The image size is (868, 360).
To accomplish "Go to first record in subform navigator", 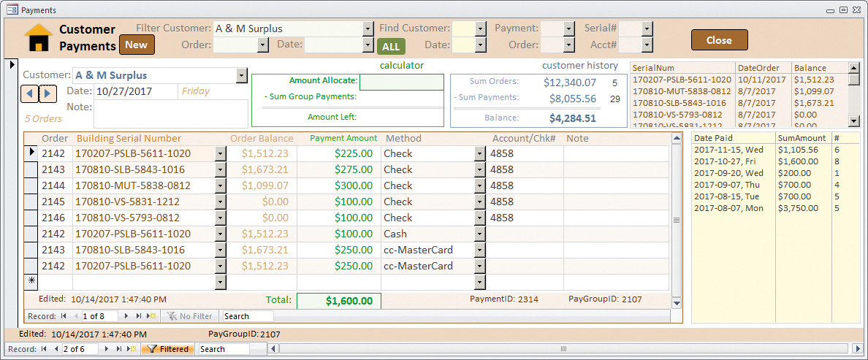I will pos(63,316).
